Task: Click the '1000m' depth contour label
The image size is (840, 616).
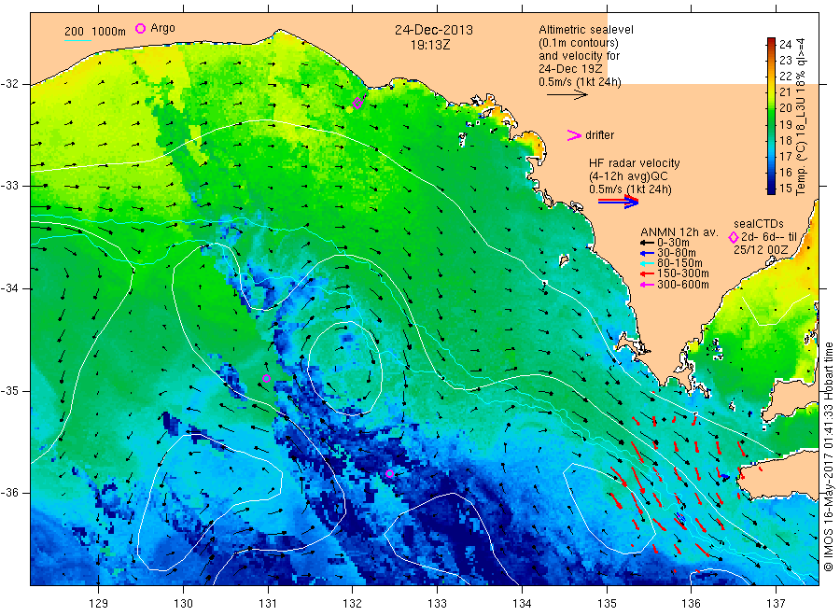Action: click(108, 32)
